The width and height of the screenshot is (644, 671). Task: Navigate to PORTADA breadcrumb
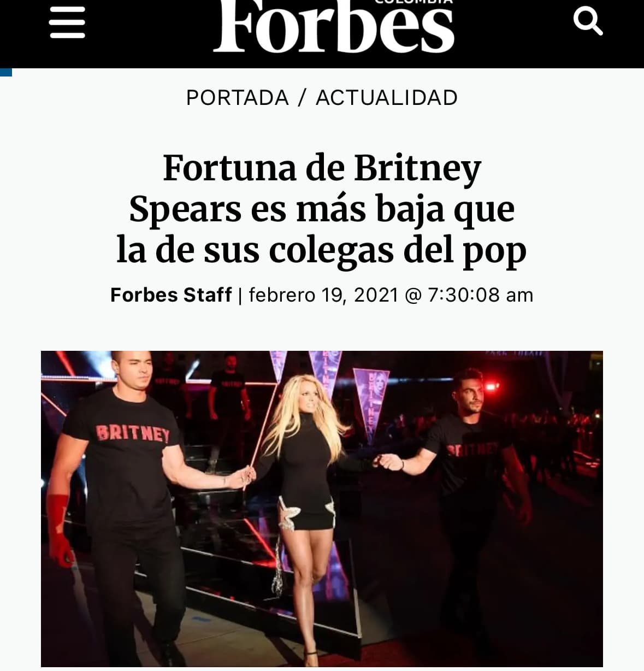coord(238,98)
